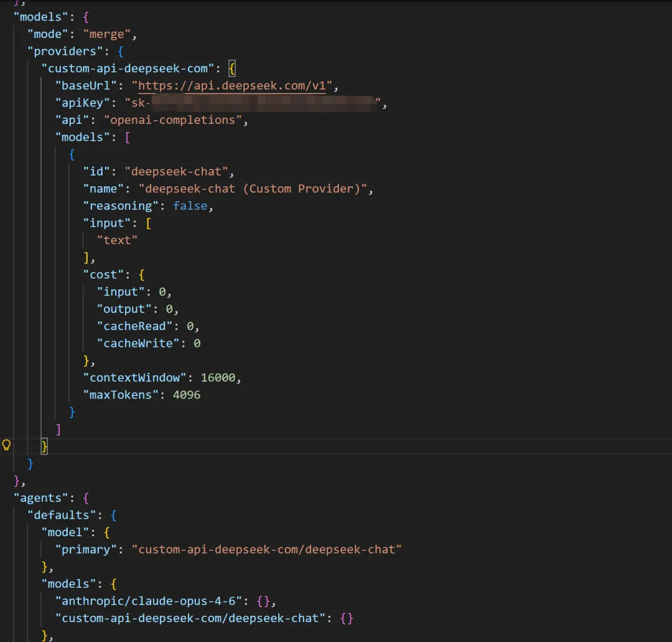672x642 pixels.
Task: Click the "output" key in cost
Action: [x=124, y=309]
